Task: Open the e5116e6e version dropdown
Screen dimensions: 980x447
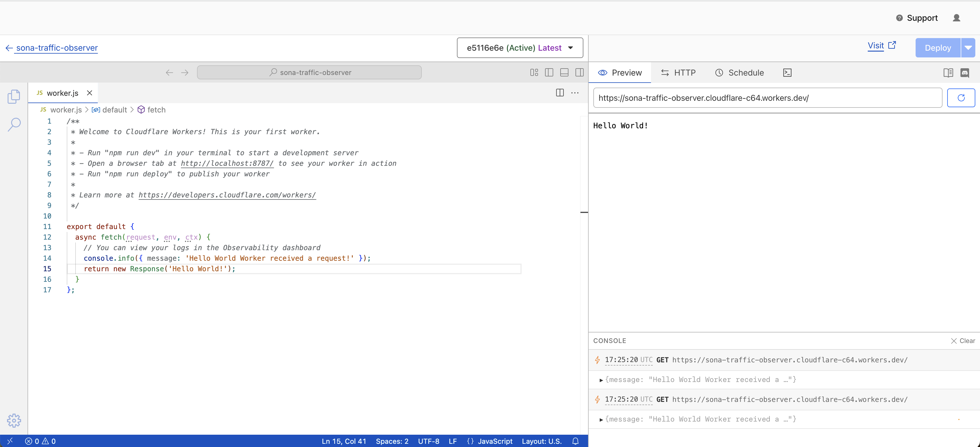Action: tap(520, 47)
